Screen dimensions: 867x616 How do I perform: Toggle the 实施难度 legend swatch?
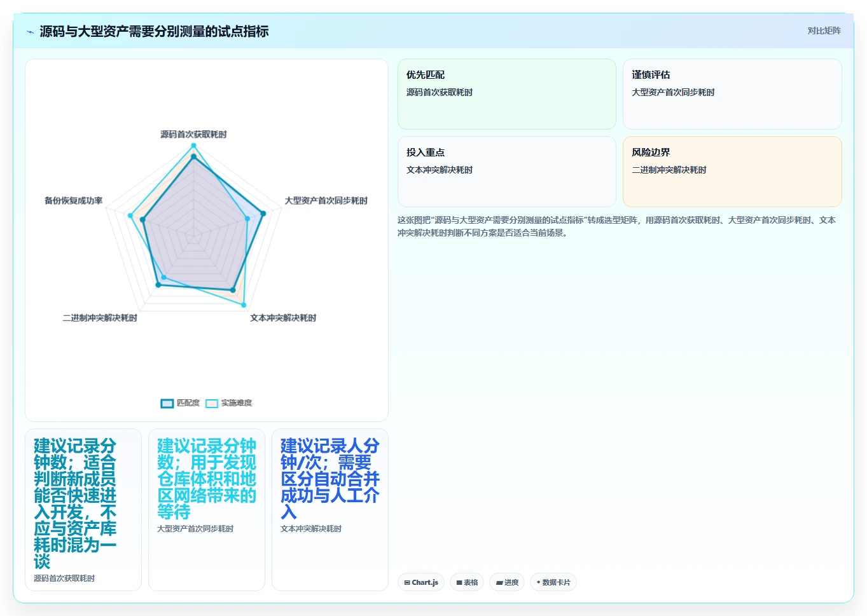click(212, 403)
